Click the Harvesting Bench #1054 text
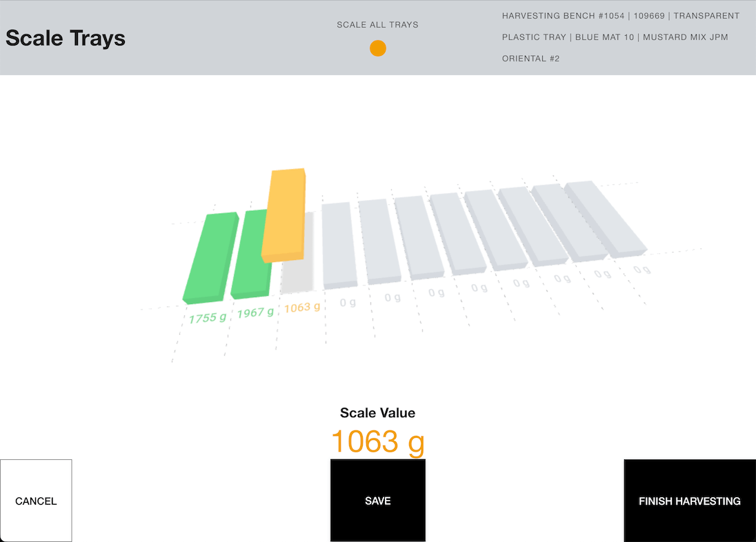This screenshot has width=756, height=542. [x=563, y=16]
